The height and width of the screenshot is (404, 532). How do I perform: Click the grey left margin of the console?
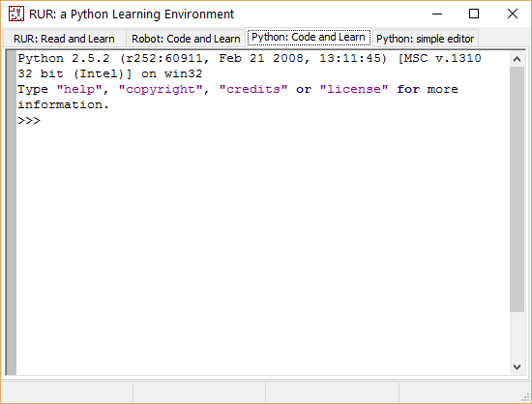[x=12, y=213]
